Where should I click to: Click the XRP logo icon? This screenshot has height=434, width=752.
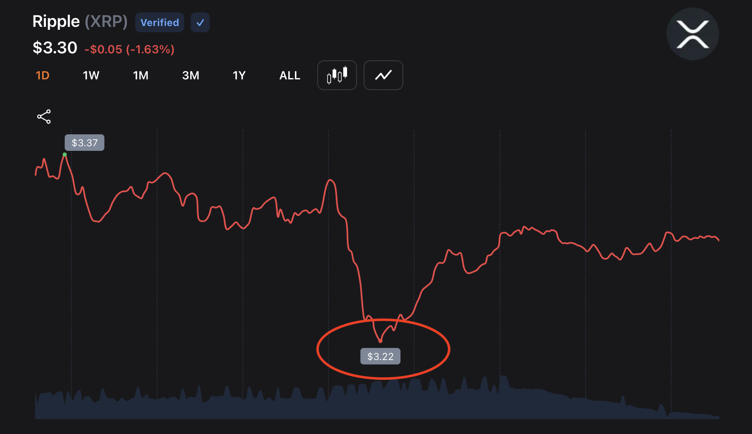point(692,34)
